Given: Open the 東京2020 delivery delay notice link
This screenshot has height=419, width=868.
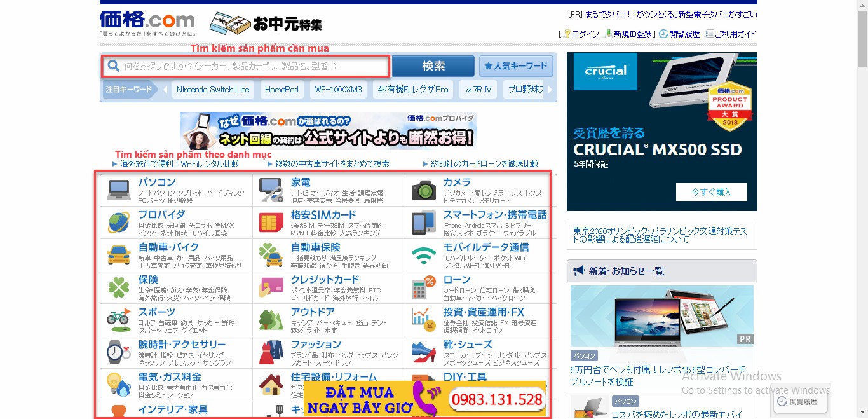Looking at the screenshot, I should [x=659, y=235].
